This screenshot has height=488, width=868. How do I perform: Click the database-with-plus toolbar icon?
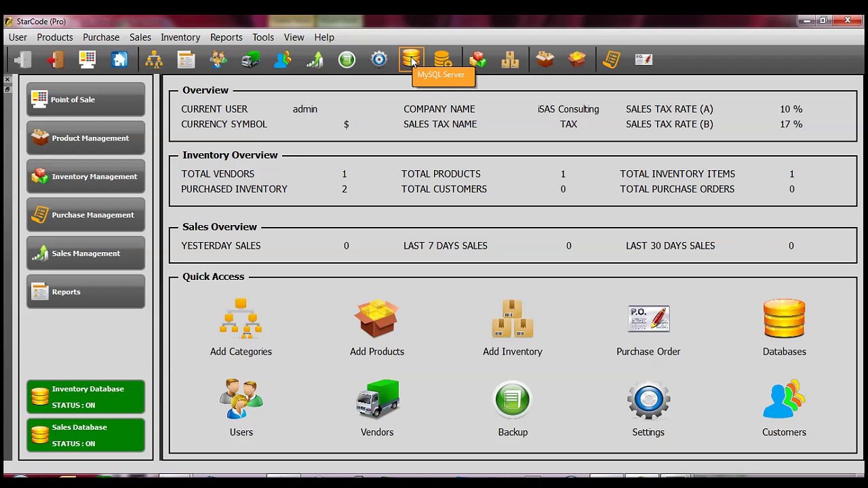[443, 60]
